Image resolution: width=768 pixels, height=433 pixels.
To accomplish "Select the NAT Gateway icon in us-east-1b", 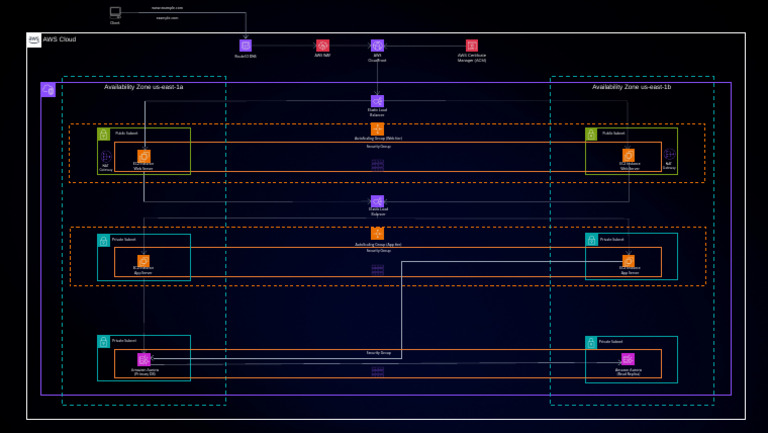I will coord(669,154).
